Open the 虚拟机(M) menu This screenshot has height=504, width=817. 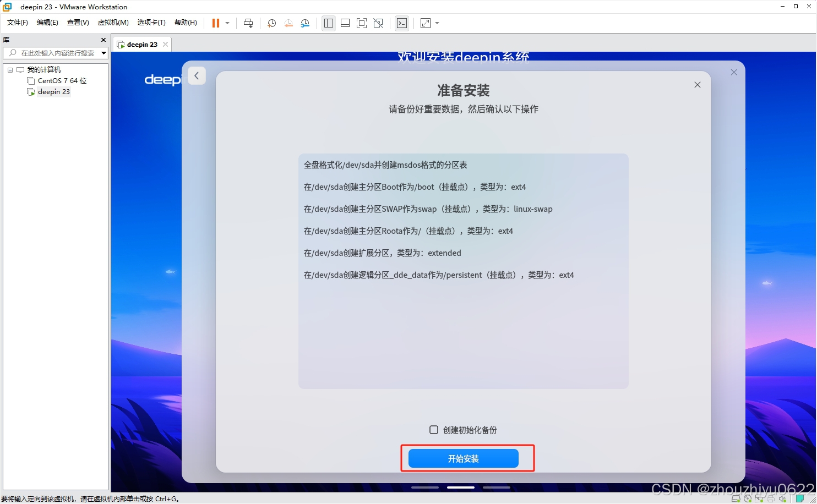coord(113,23)
